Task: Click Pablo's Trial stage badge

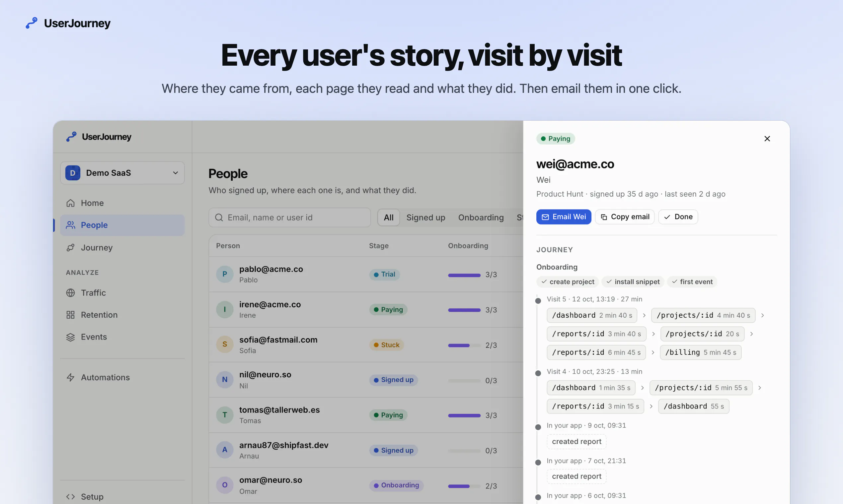Action: (x=384, y=274)
